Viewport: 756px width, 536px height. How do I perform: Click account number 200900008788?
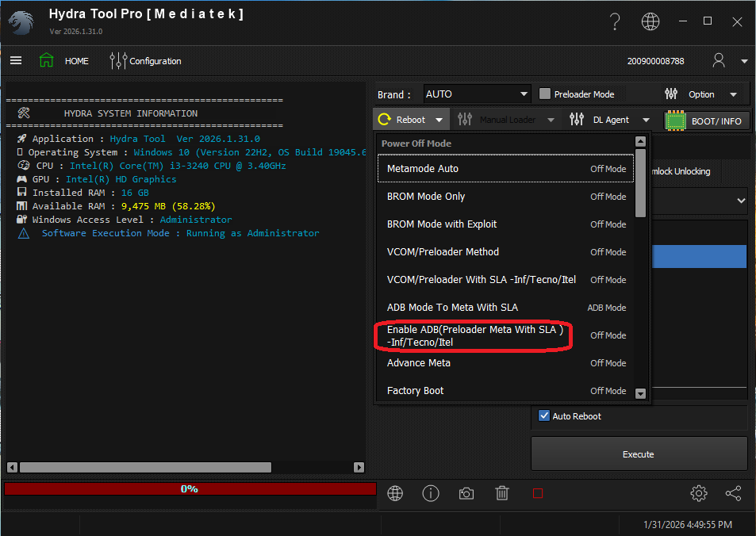tap(655, 61)
